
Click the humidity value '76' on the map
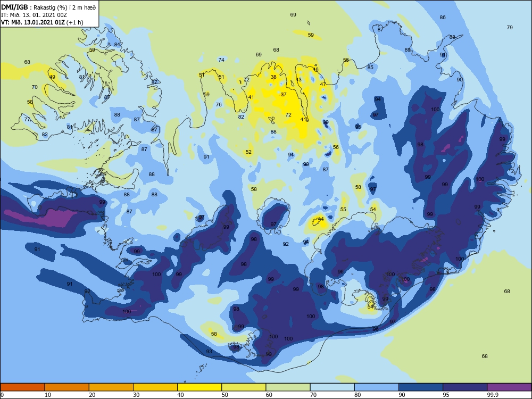[219, 104]
